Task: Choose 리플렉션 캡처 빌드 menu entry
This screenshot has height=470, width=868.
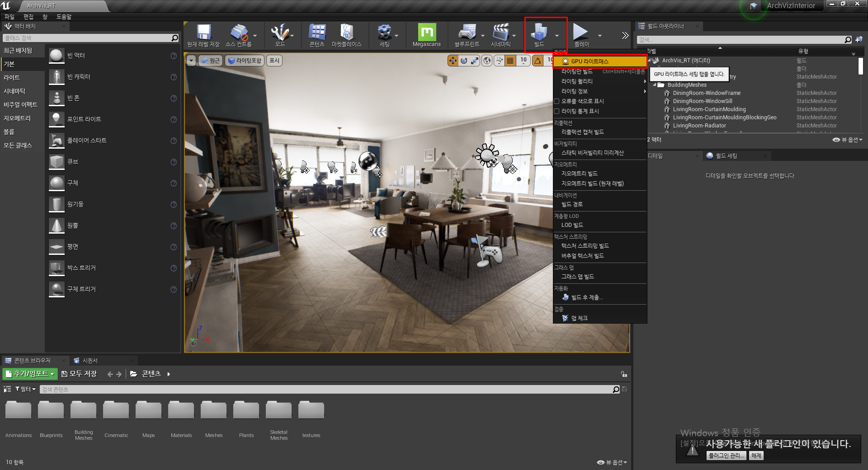Action: coord(600,132)
